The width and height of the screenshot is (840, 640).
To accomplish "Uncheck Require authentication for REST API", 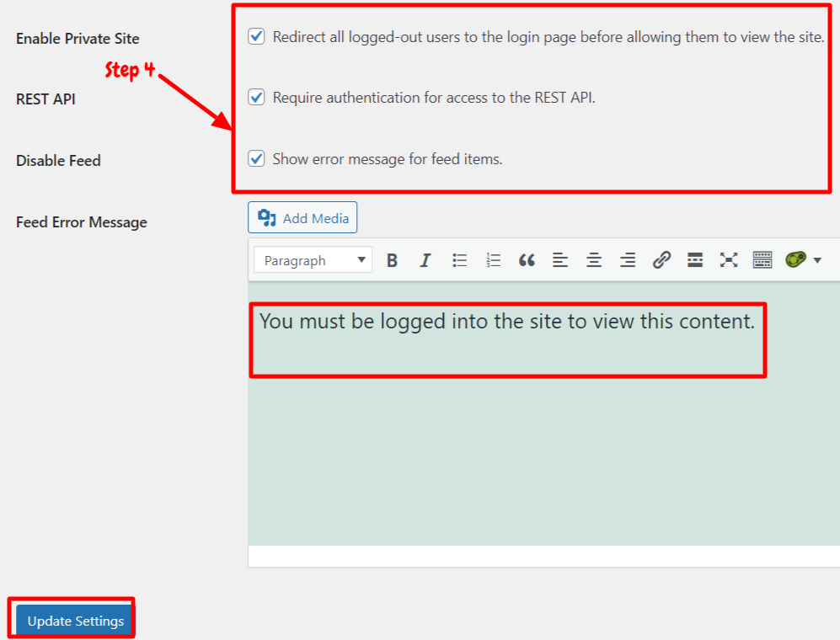I will tap(256, 97).
